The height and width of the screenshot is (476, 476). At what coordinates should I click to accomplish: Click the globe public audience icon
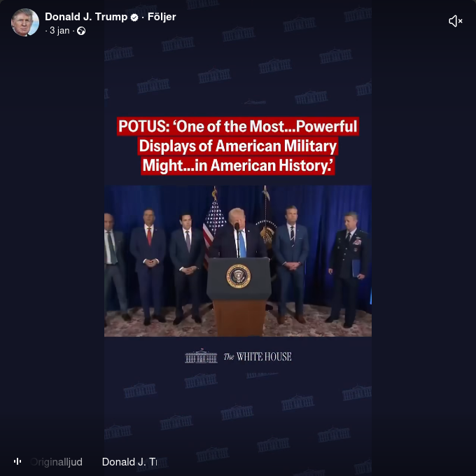81,31
